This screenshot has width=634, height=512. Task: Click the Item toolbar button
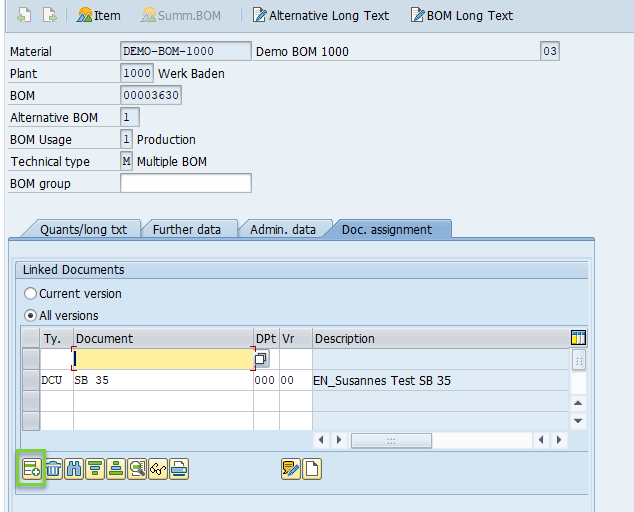(99, 15)
